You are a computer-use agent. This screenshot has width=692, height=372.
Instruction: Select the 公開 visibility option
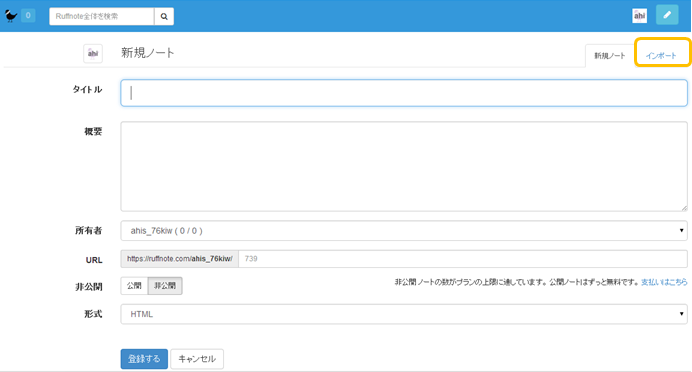tap(134, 286)
